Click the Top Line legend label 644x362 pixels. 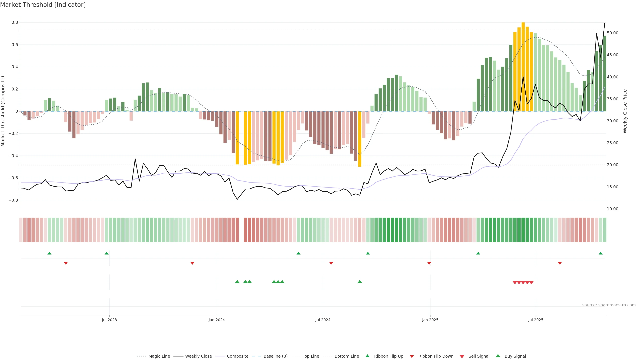[311, 356]
